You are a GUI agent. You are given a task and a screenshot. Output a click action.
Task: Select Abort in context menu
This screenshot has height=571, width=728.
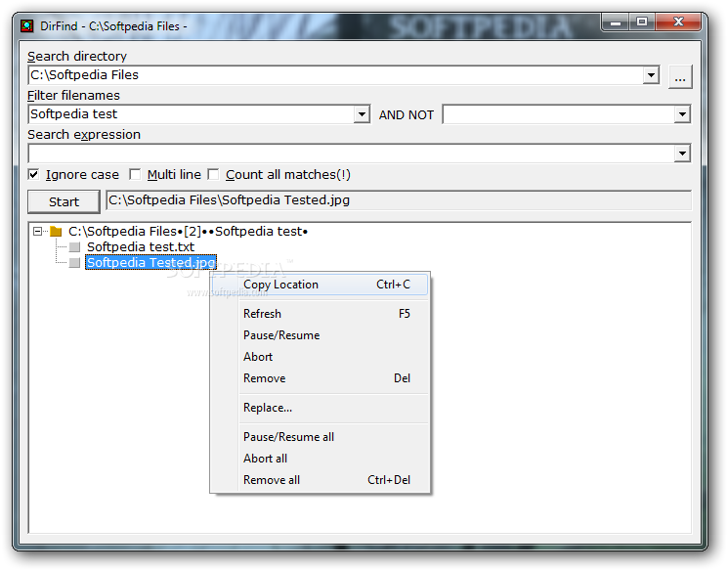pos(320,356)
